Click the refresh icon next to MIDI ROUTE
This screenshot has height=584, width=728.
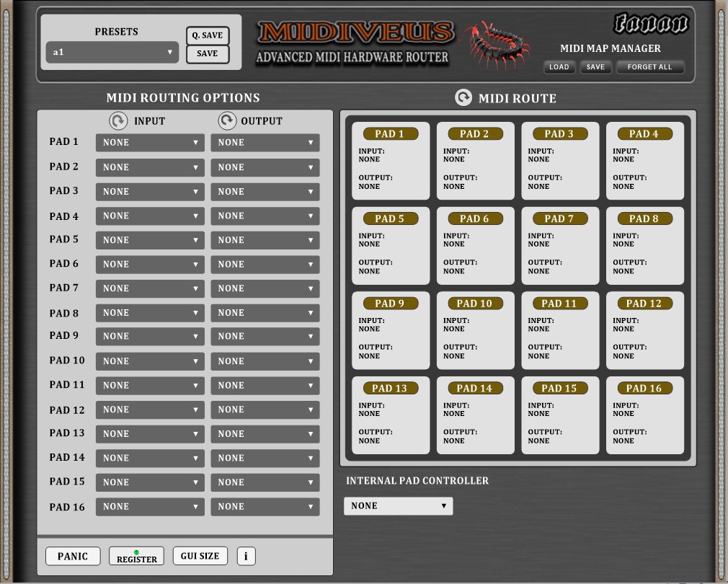[x=463, y=97]
